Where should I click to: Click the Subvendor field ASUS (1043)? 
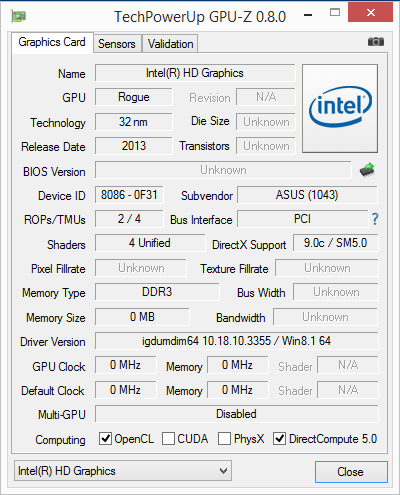[307, 195]
